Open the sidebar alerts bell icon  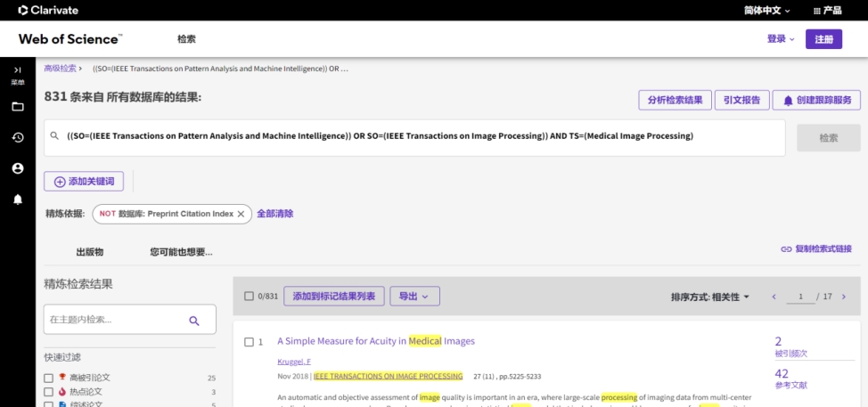(18, 199)
